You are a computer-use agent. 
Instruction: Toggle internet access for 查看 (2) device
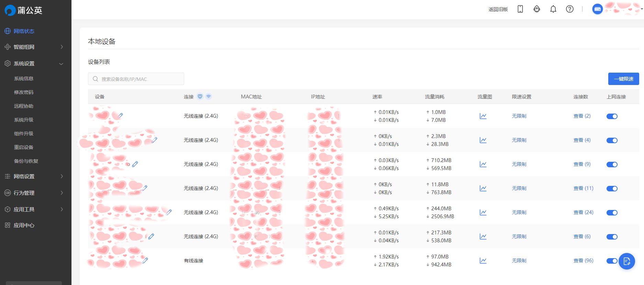click(x=612, y=116)
